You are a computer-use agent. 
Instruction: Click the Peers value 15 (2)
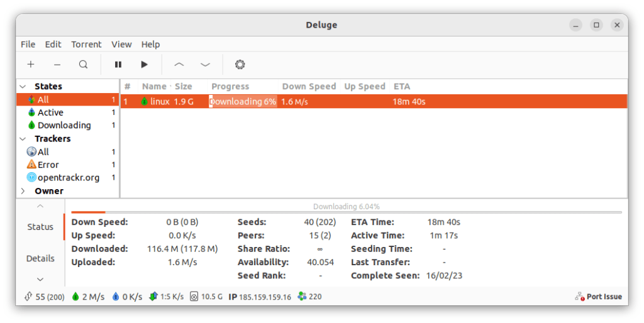pos(320,236)
